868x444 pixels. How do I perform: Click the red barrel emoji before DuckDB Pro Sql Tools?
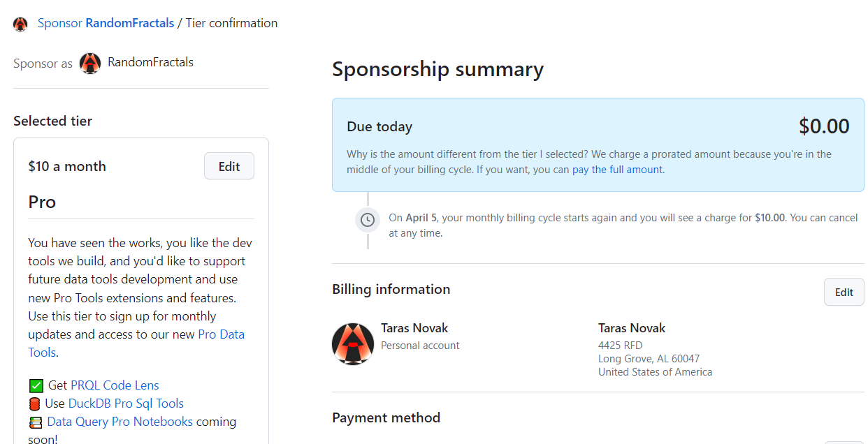pos(35,404)
